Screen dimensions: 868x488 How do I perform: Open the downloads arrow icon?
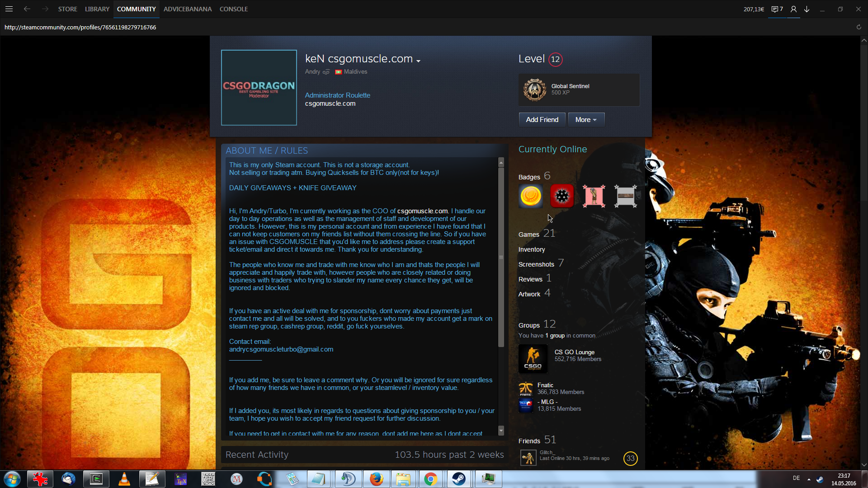click(x=807, y=9)
